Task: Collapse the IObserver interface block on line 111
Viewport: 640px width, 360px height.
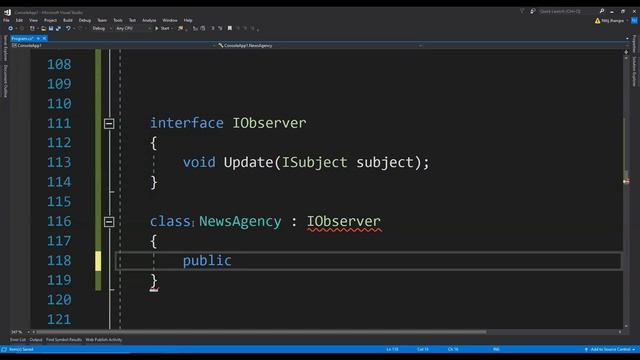Action: click(109, 123)
